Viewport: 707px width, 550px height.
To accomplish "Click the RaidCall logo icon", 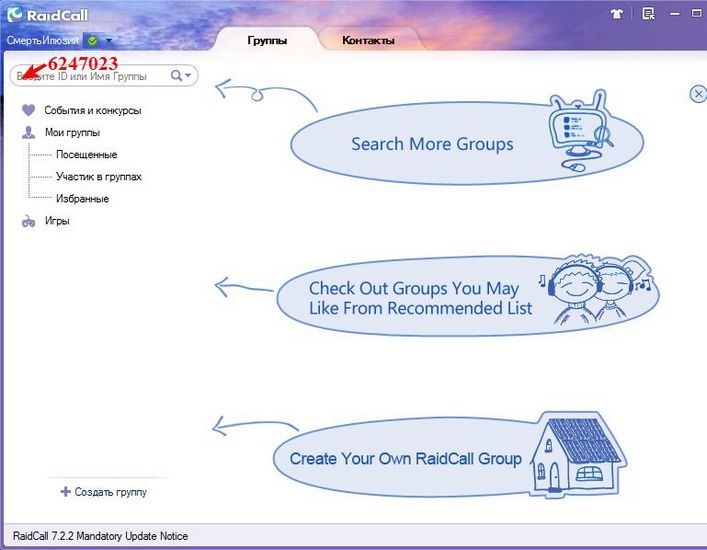I will pyautogui.click(x=15, y=14).
